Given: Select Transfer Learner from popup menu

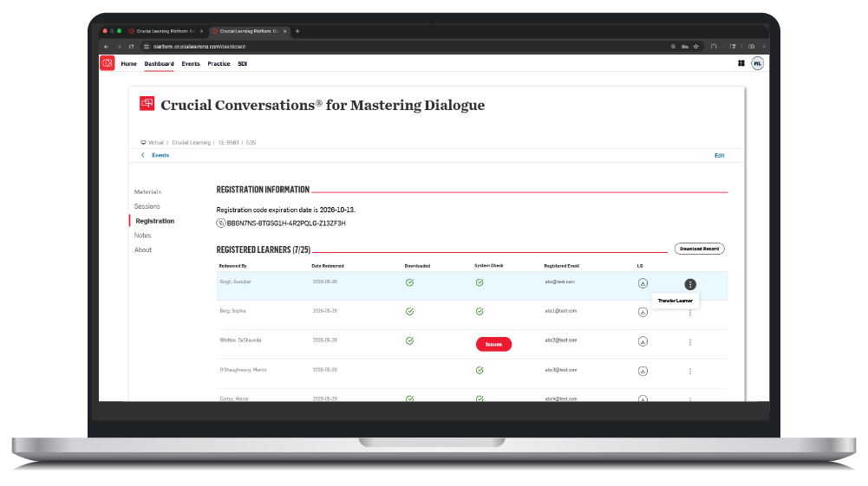Looking at the screenshot, I should coord(675,301).
